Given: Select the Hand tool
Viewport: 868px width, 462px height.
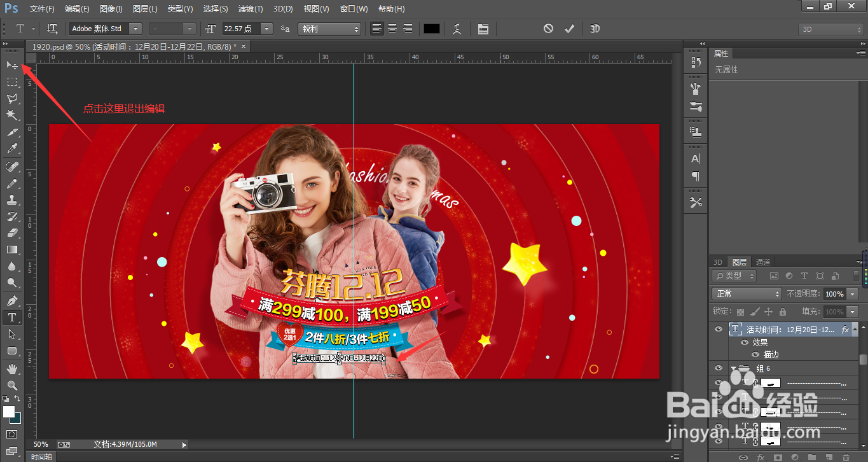Looking at the screenshot, I should (12, 368).
